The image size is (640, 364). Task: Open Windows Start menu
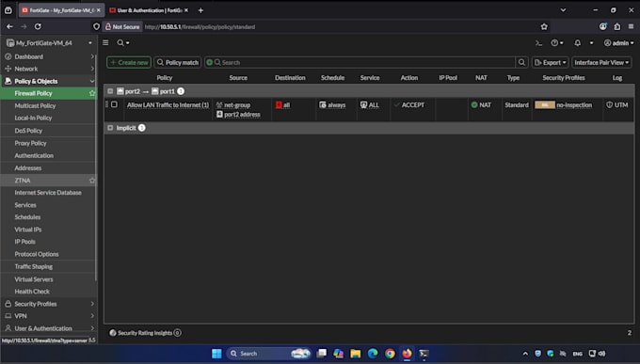(216, 354)
